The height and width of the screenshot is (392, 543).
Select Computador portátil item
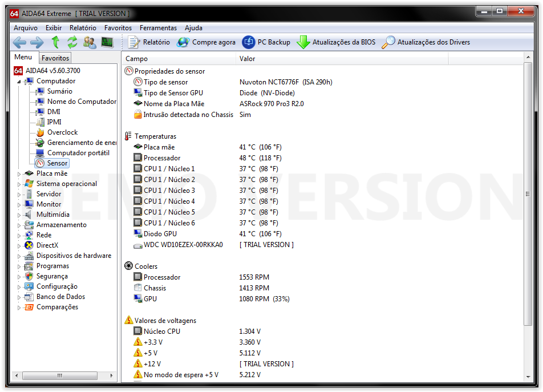tap(78, 153)
